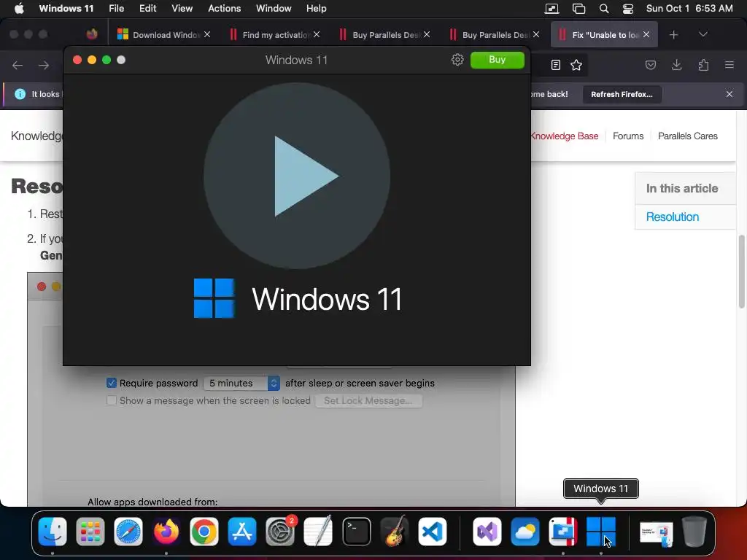Open App Store from the Dock

click(242, 532)
